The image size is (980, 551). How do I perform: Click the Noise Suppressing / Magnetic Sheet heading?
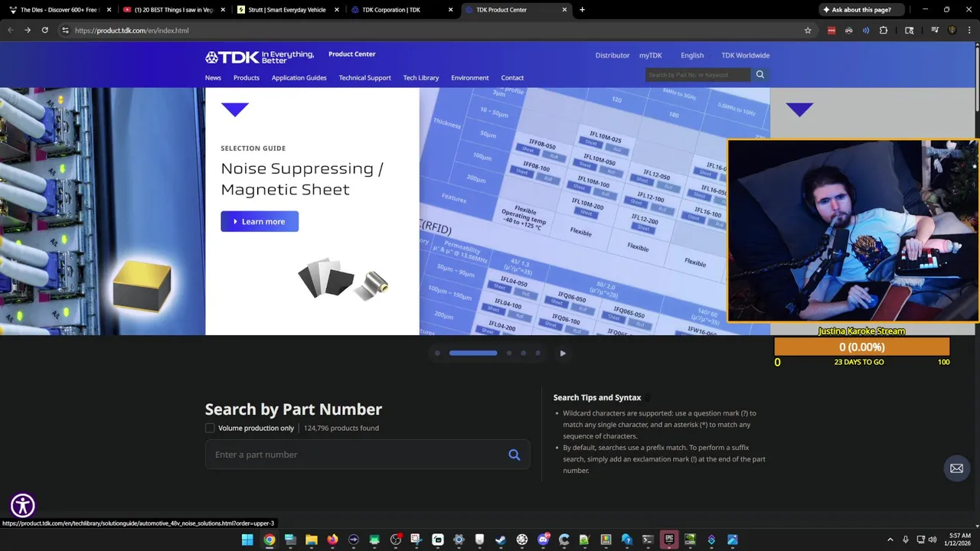(302, 179)
